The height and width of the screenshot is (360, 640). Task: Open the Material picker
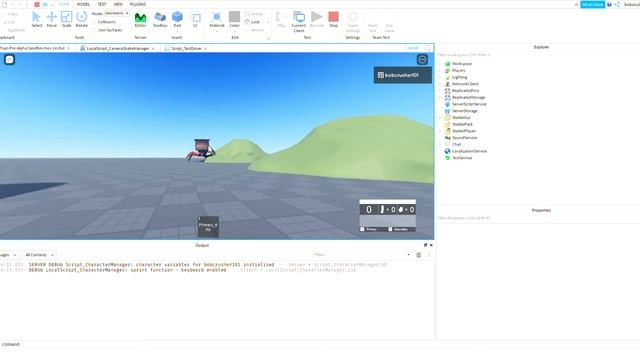pyautogui.click(x=217, y=19)
